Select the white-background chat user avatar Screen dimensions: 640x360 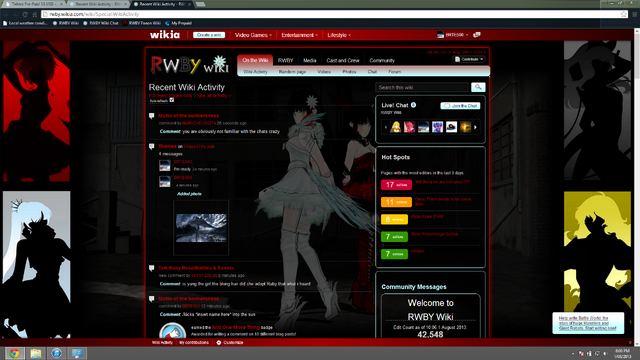click(x=451, y=127)
